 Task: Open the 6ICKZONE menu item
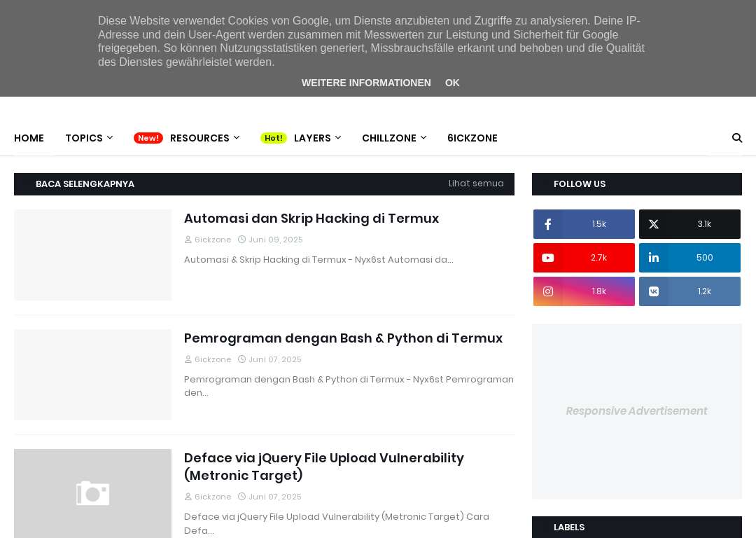(x=472, y=138)
